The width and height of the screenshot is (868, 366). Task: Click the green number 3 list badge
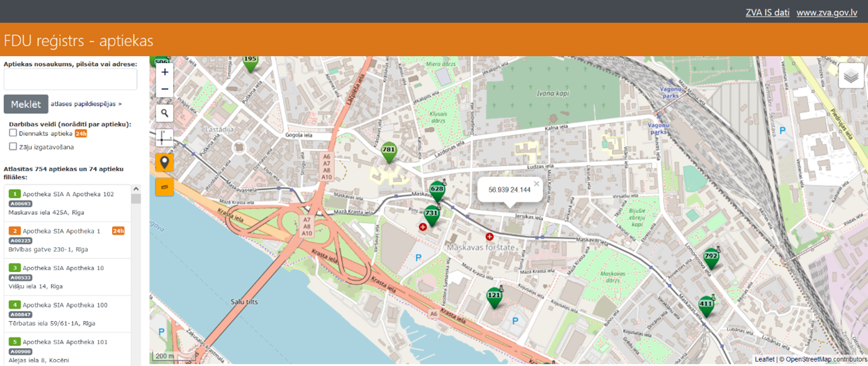(14, 268)
